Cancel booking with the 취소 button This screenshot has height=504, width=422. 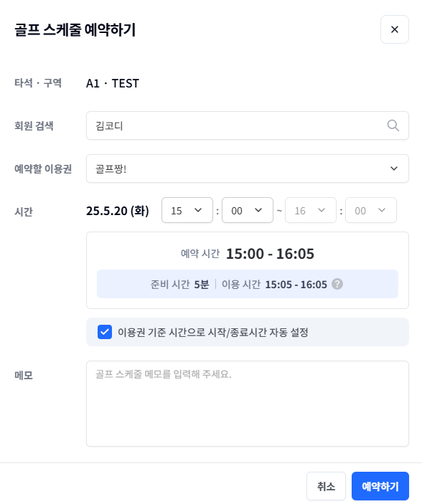point(326,486)
